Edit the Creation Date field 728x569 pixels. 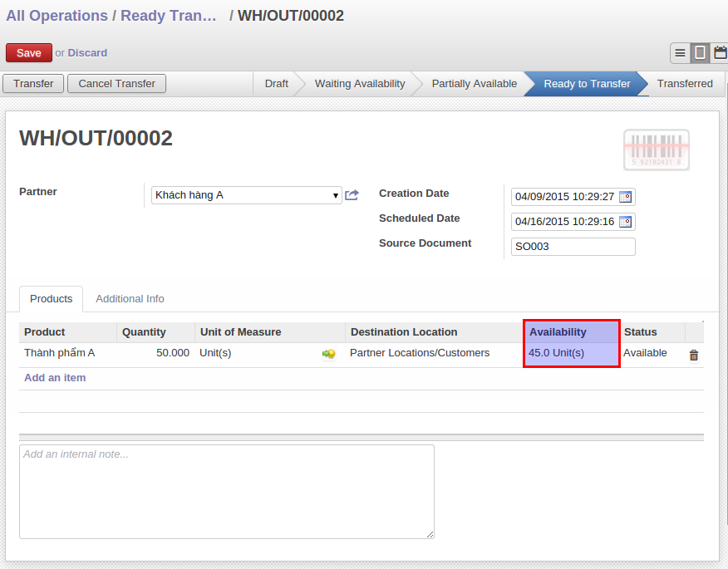point(573,197)
